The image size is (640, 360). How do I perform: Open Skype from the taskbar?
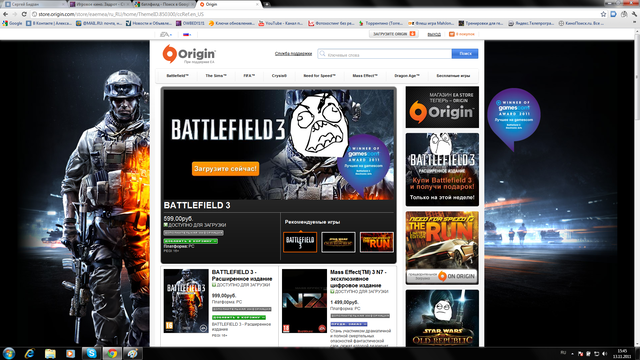(x=91, y=353)
